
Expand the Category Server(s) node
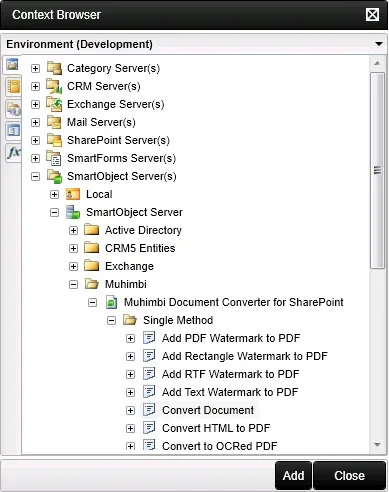point(35,68)
